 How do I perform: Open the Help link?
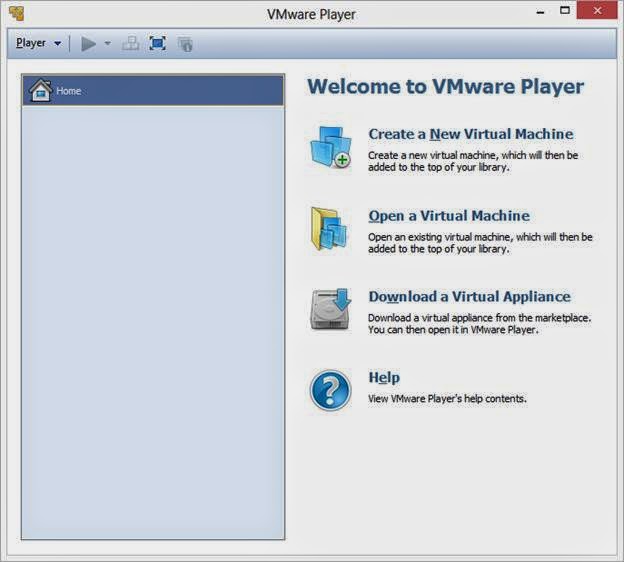[x=384, y=377]
